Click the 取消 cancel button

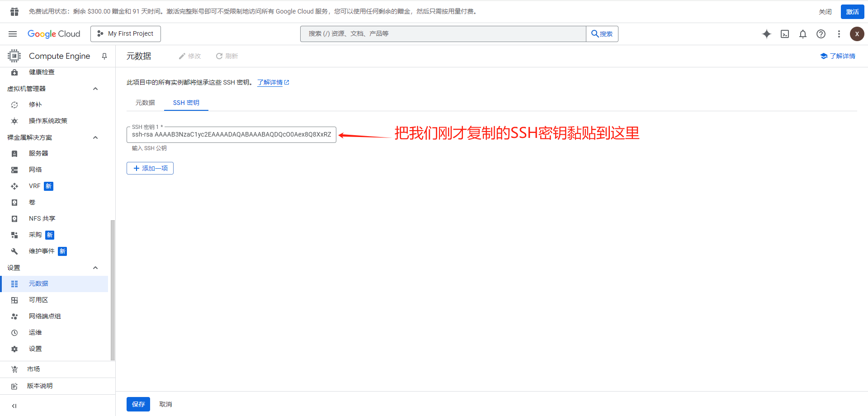click(165, 404)
